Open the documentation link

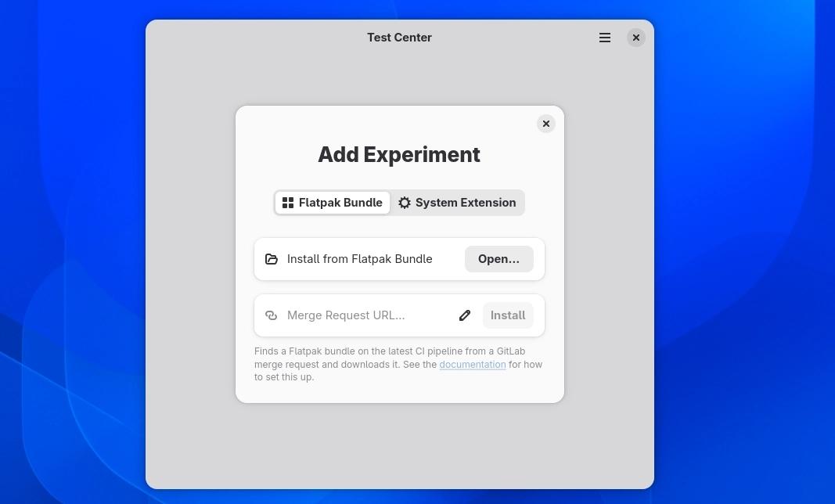473,365
